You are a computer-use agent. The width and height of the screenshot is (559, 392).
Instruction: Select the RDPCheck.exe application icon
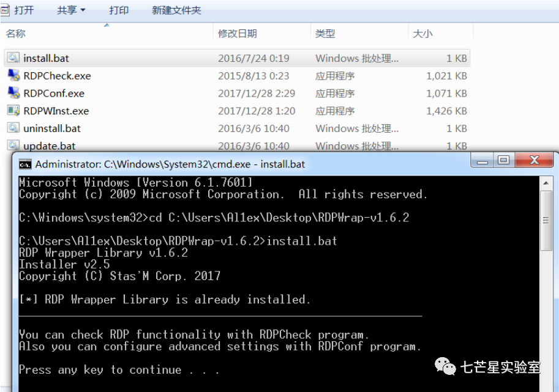coord(13,76)
